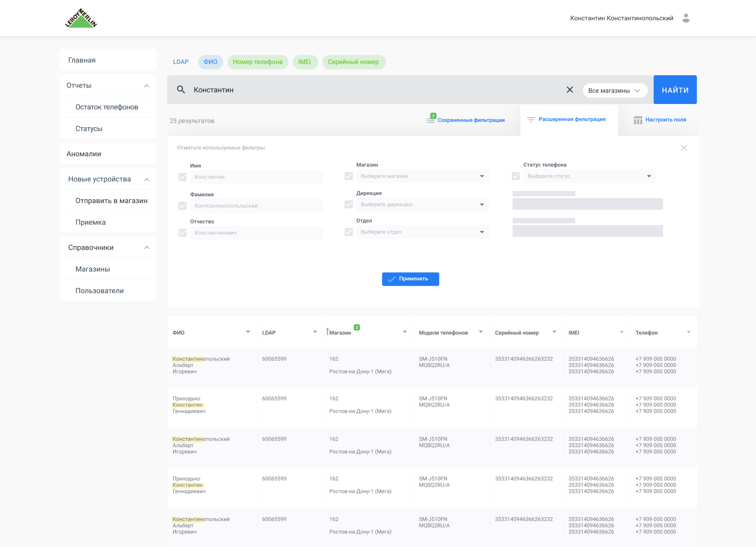Viewport: 756px width, 547px height.
Task: Click the Имя filter text field
Action: point(256,177)
